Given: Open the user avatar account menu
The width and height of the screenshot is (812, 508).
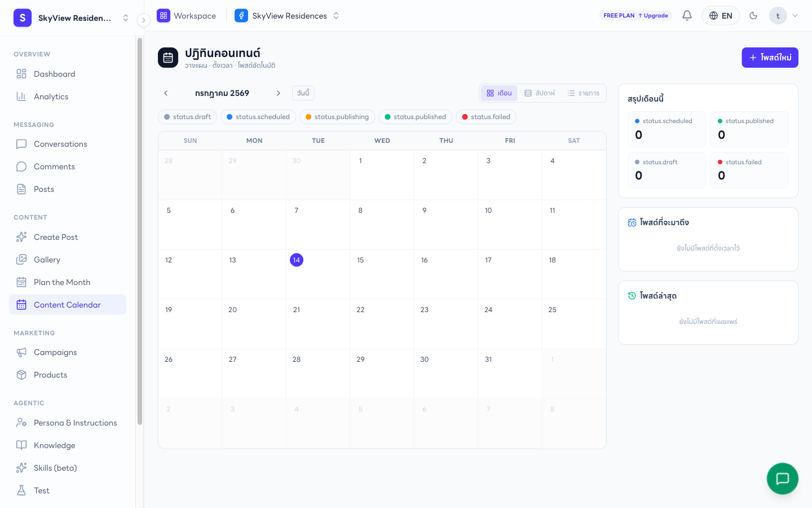Looking at the screenshot, I should coord(784,16).
